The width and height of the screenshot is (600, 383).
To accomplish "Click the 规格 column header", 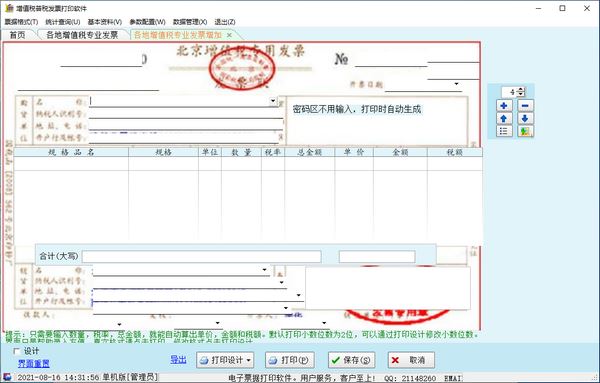I will [x=163, y=152].
